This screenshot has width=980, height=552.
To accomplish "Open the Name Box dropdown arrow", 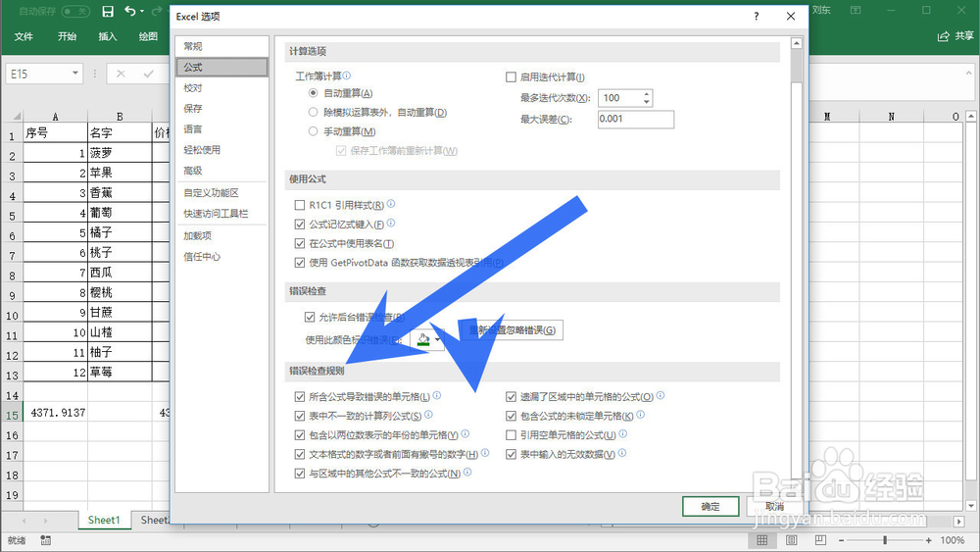I will coord(75,74).
